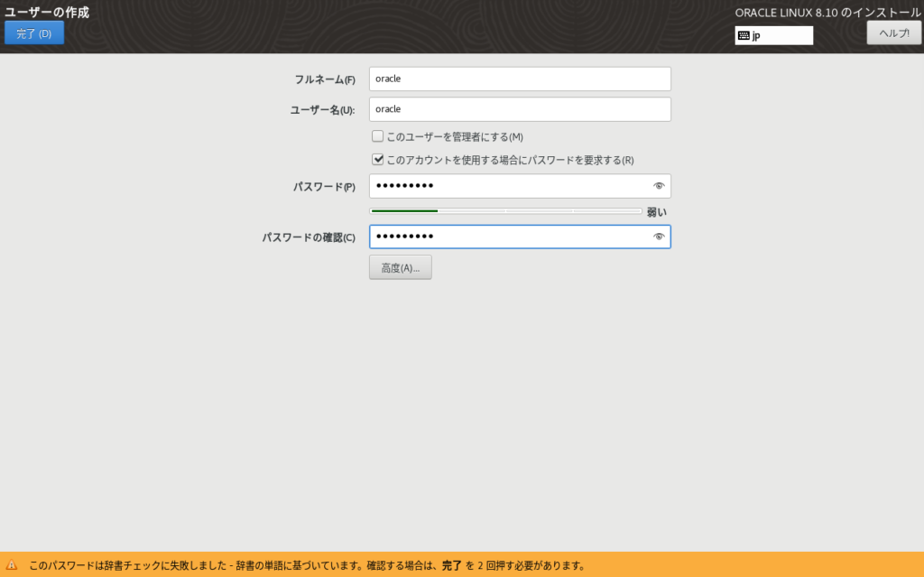Click the keyboard icon in layout indicator
924x577 pixels.
pyautogui.click(x=744, y=36)
